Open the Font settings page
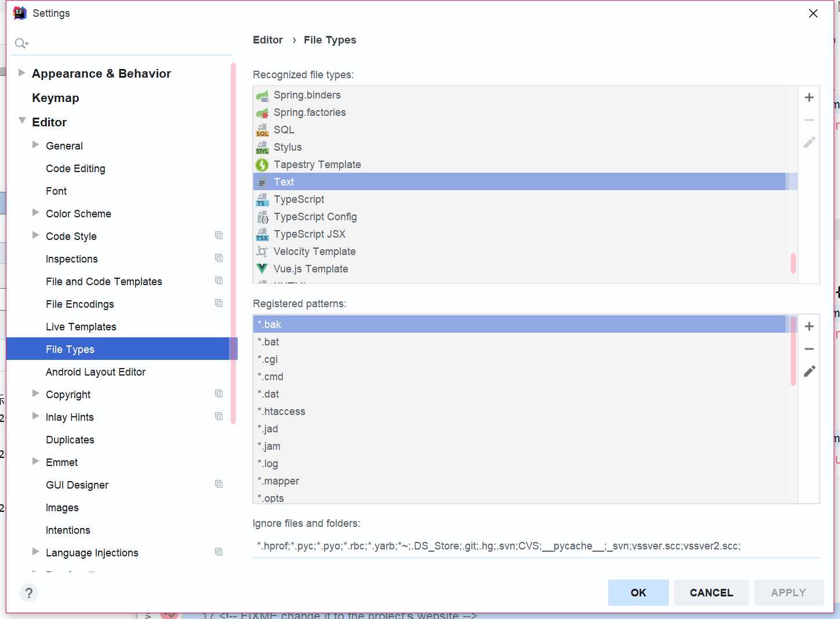Viewport: 840px width, 619px height. tap(56, 191)
